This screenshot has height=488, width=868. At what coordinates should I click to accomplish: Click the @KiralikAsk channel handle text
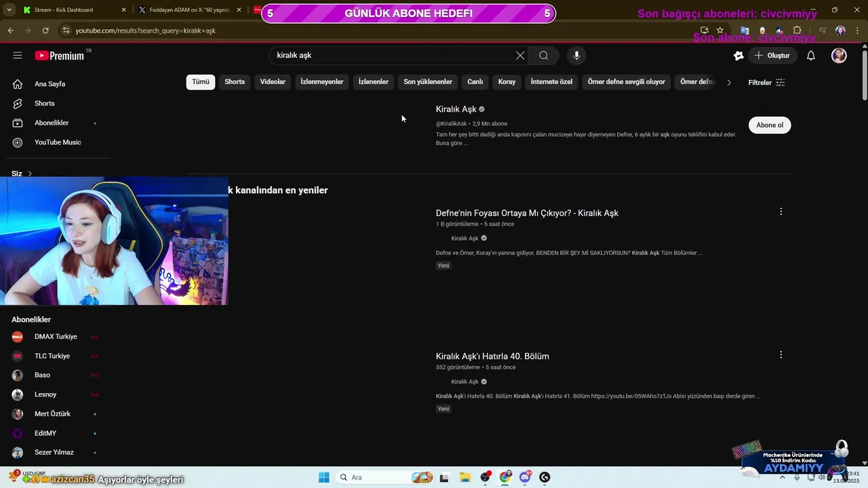pos(451,124)
